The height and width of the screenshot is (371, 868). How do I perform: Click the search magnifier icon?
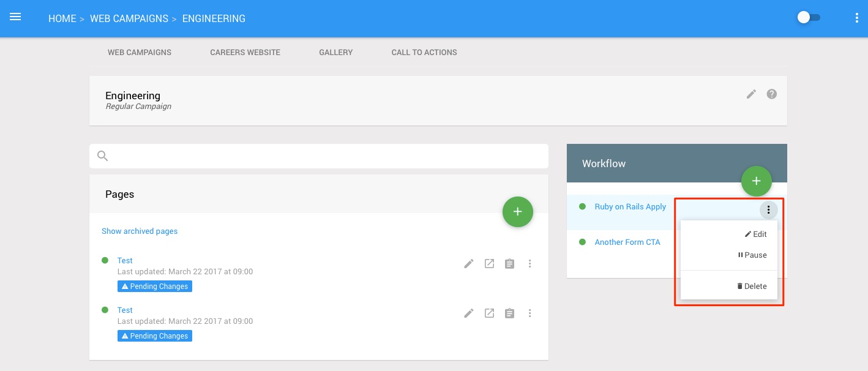[103, 156]
